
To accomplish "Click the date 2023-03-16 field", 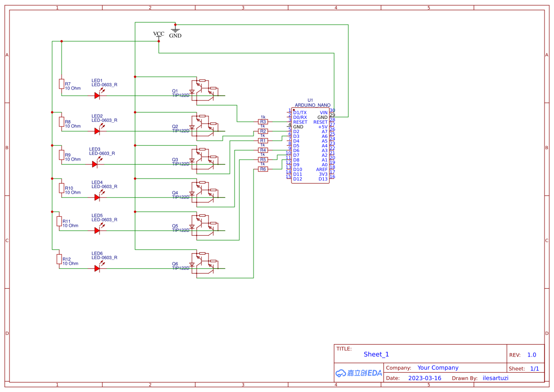I will (425, 378).
